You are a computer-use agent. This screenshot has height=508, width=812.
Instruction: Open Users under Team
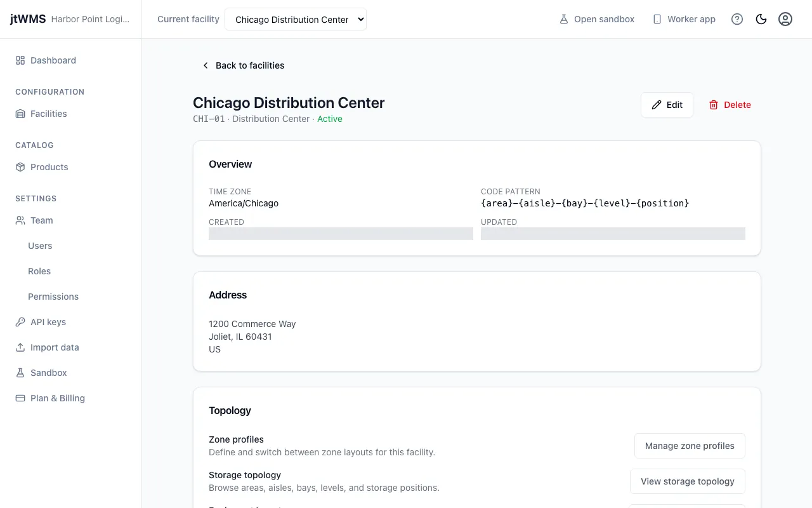click(x=40, y=246)
